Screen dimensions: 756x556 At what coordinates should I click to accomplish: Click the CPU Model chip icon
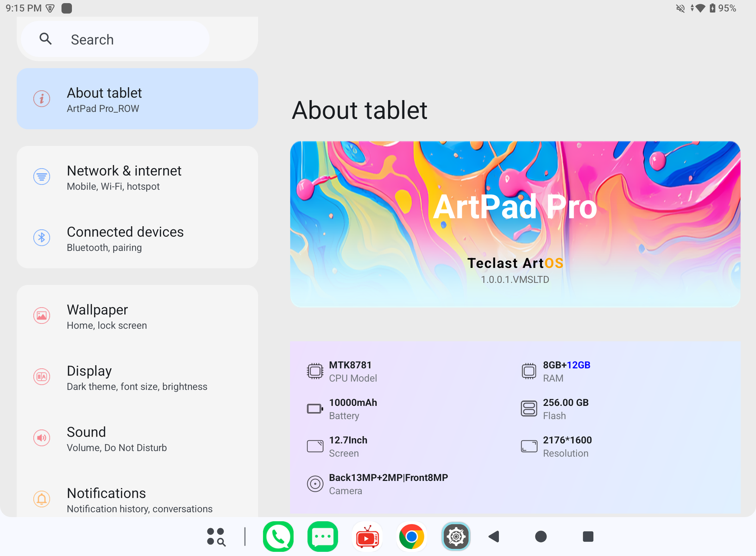coord(315,371)
